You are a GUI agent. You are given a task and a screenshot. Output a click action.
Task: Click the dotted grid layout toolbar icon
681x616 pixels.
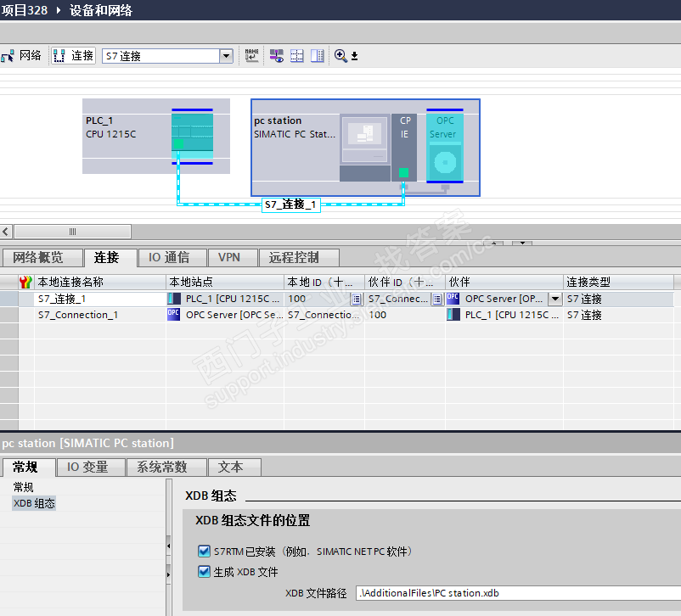click(x=297, y=56)
